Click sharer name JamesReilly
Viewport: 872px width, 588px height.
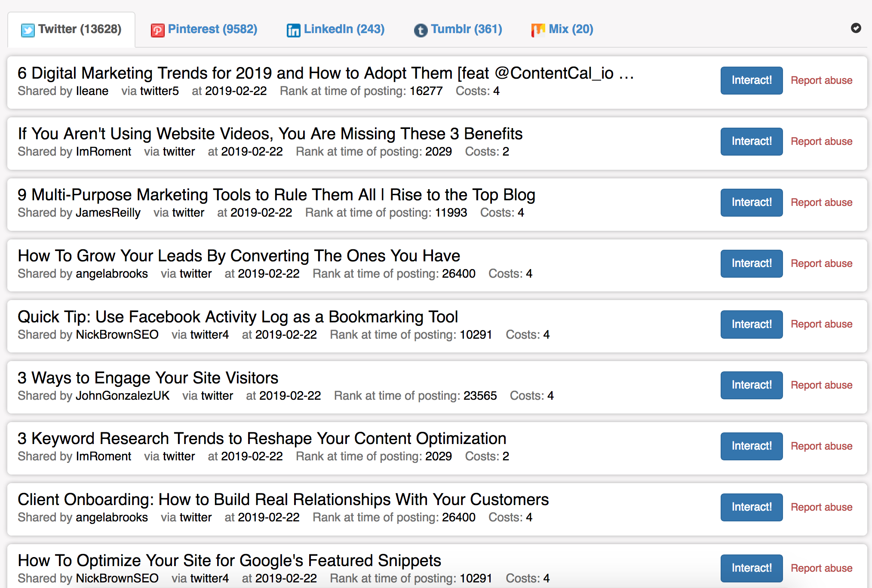pyautogui.click(x=108, y=213)
